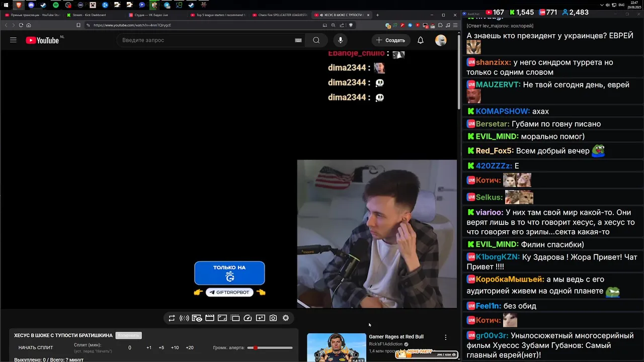This screenshot has width=644, height=362.
Task: Adjust the Громк. алерта volume slider
Action: tap(269, 348)
